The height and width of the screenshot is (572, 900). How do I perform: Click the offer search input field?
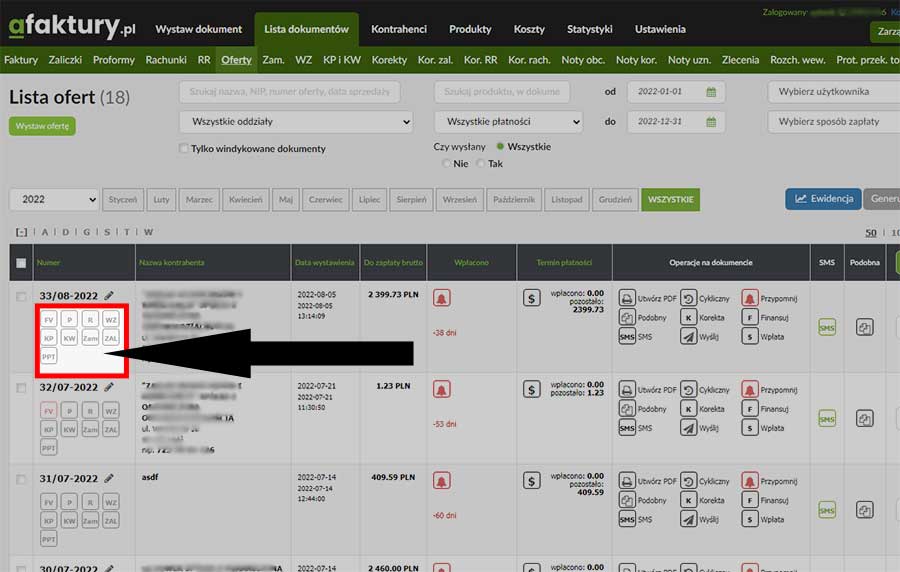290,92
